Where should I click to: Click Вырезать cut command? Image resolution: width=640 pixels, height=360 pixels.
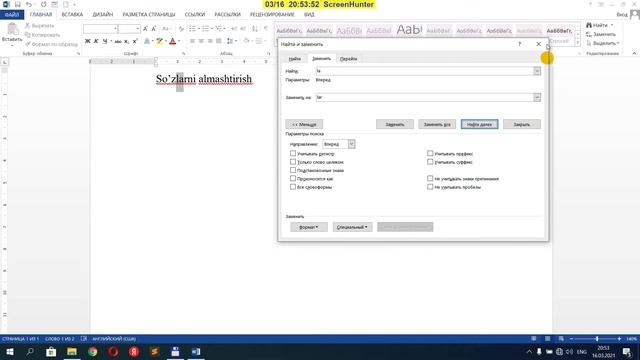coord(40,26)
